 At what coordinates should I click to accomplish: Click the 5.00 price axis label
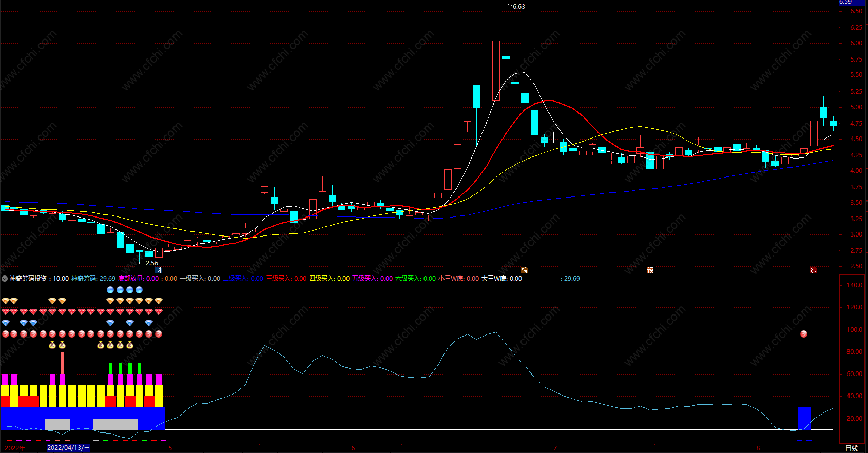pos(856,107)
